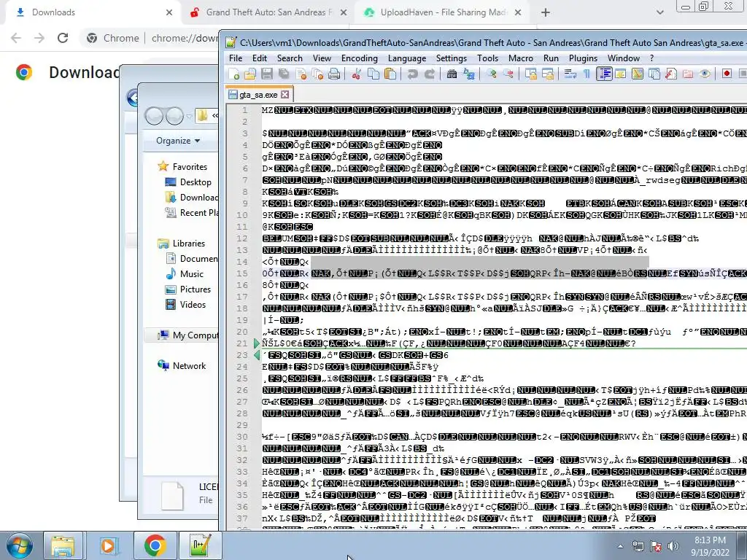
Task: Toggle the Word Wrap icon
Action: 570,74
